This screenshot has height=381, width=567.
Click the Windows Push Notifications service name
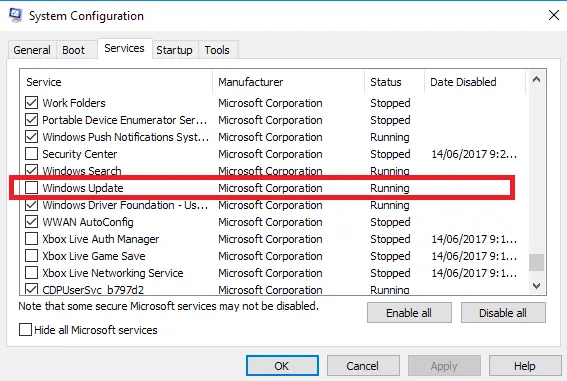tap(125, 137)
